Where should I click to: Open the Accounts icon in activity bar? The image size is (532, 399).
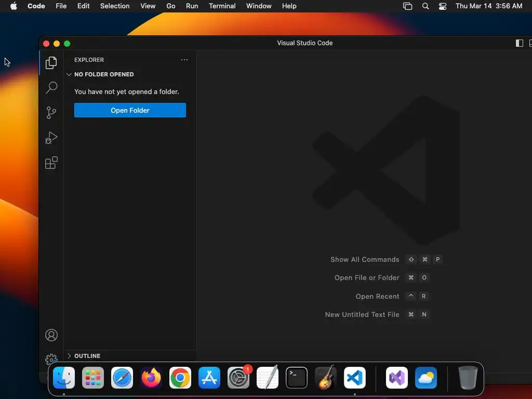click(x=51, y=335)
